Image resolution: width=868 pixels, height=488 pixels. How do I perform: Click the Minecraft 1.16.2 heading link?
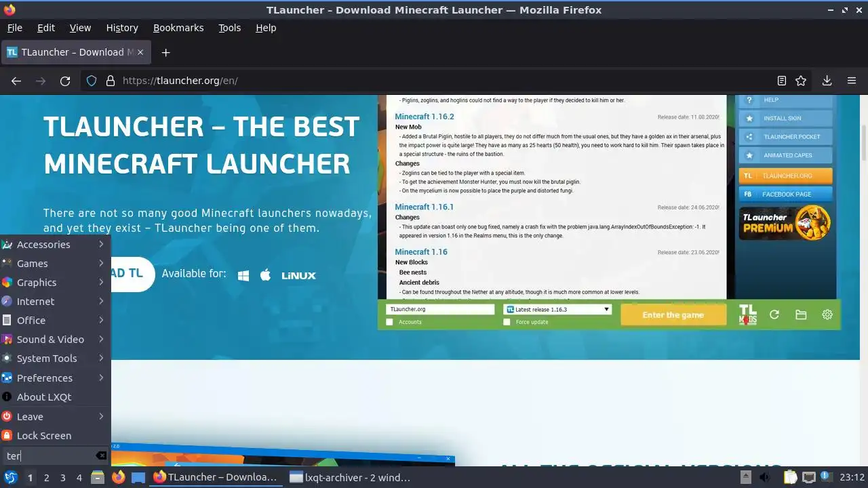425,117
